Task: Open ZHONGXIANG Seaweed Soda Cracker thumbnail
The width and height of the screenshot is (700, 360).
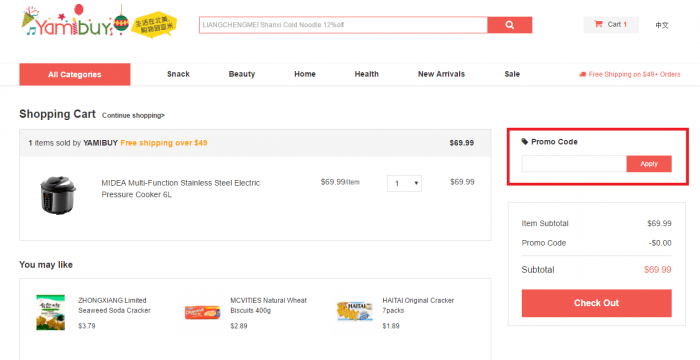Action: click(x=50, y=312)
